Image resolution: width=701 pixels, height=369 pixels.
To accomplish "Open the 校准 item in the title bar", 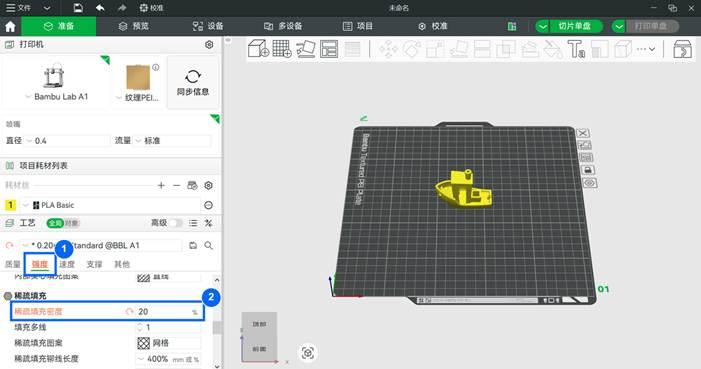I will point(151,8).
